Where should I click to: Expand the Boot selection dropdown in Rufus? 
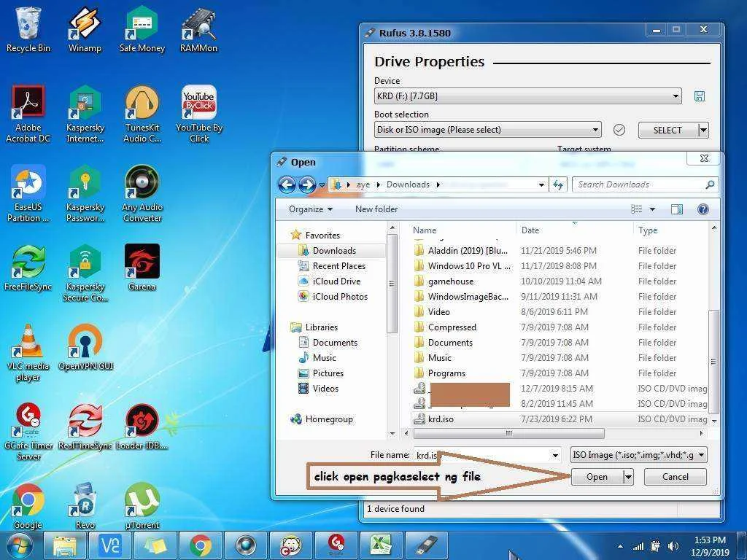(x=488, y=130)
